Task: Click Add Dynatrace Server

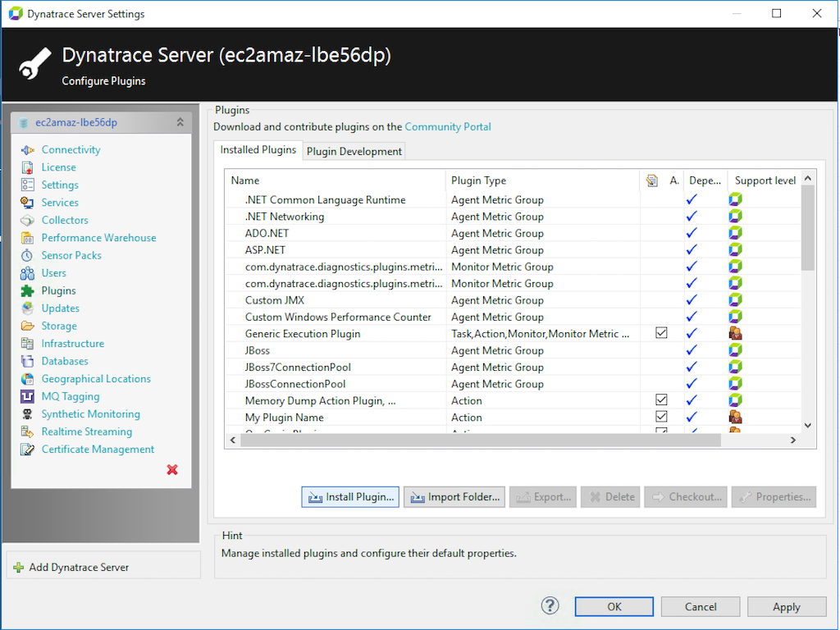Action: 79,568
